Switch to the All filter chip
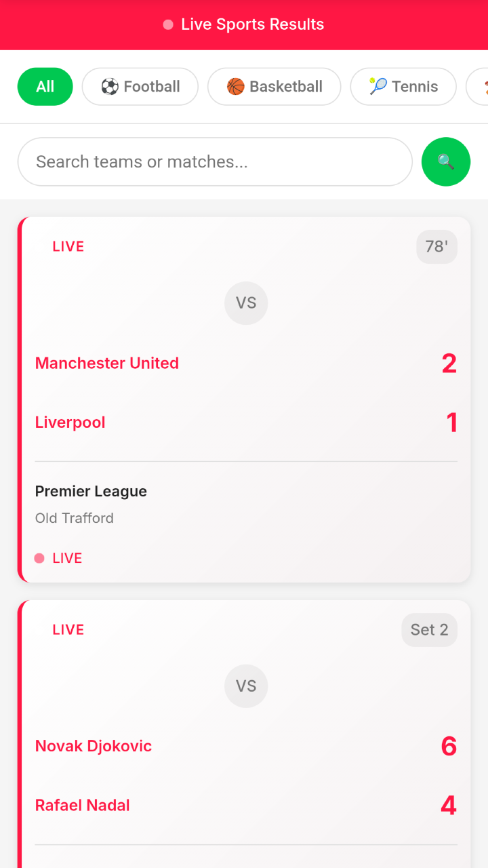 coord(45,87)
